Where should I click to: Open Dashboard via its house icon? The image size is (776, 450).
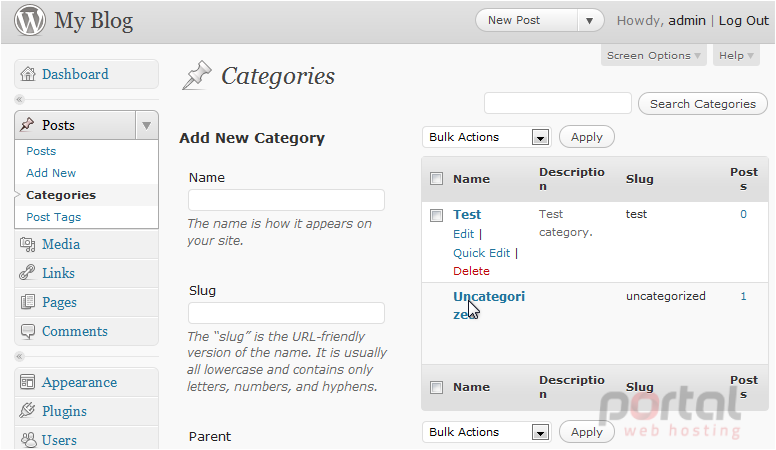pyautogui.click(x=28, y=74)
